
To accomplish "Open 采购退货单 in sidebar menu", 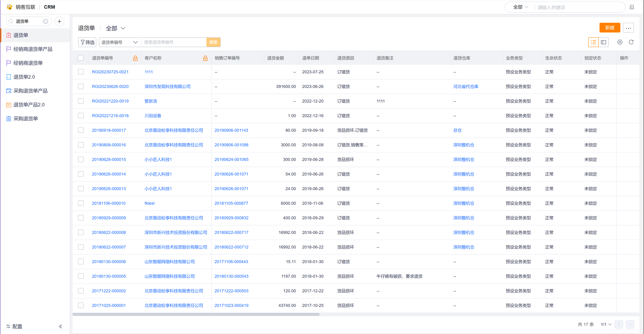I will click(26, 119).
